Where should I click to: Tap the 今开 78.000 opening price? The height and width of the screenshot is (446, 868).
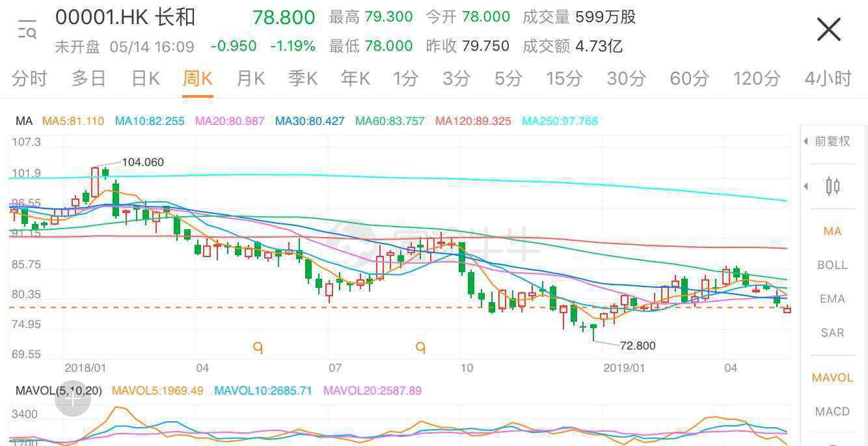(x=468, y=17)
